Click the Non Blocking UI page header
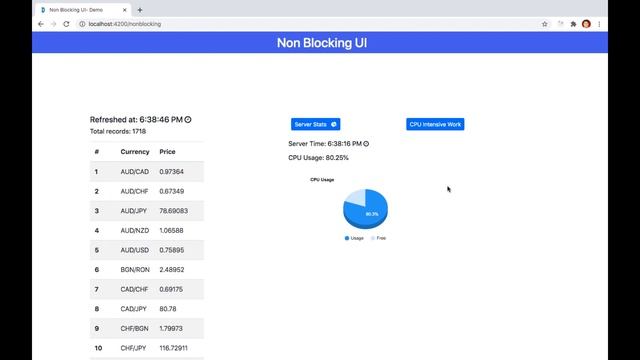Screen dimensions: 640x360 322,43
